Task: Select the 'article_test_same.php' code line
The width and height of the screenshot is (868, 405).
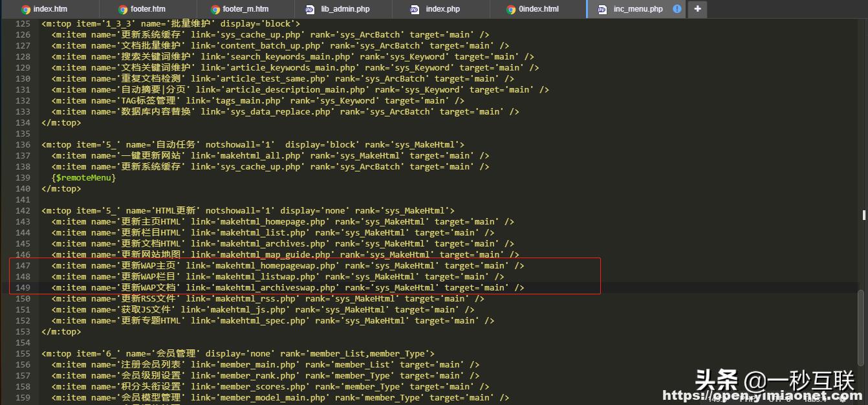Action: [x=283, y=78]
